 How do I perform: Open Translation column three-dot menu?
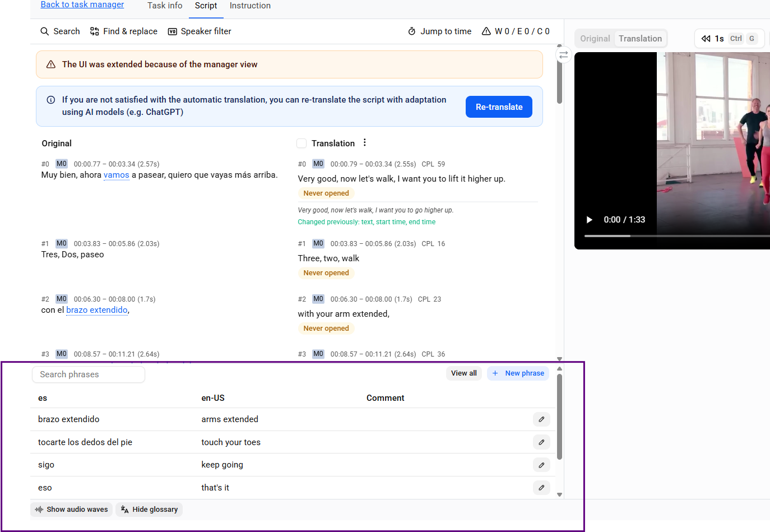(365, 142)
